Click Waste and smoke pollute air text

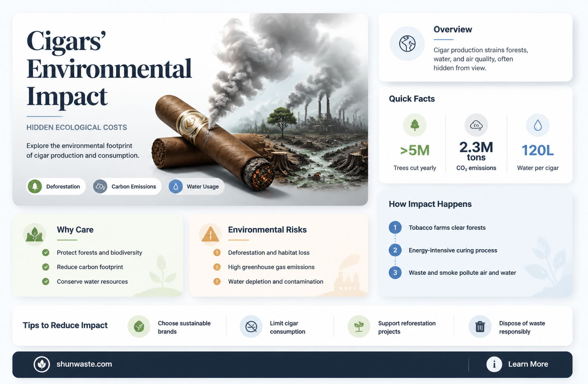[462, 273]
